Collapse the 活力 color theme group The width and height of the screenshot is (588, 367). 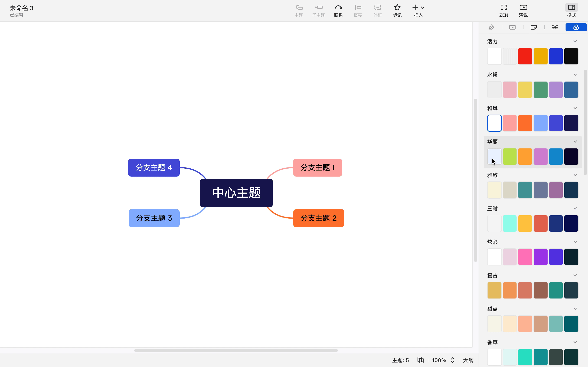[x=575, y=41]
